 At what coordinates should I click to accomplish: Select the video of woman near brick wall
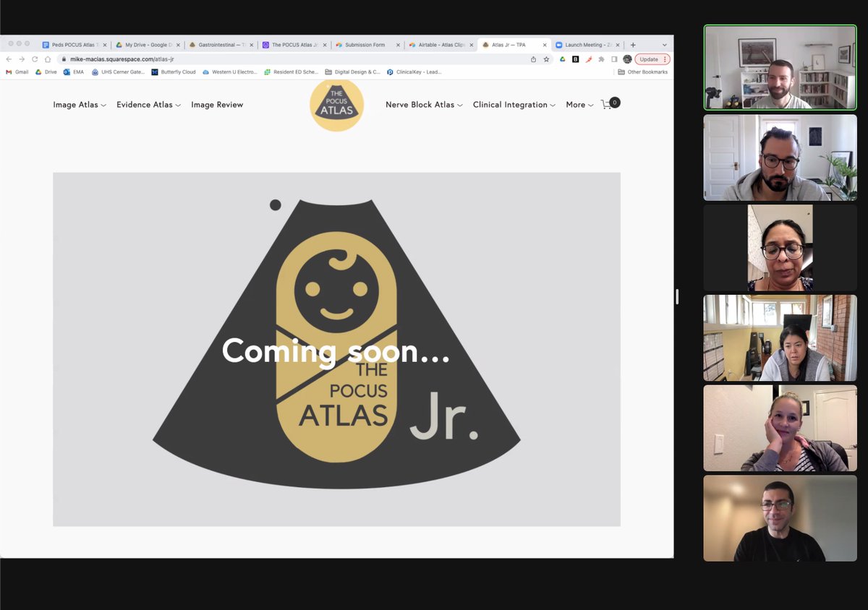coord(780,338)
